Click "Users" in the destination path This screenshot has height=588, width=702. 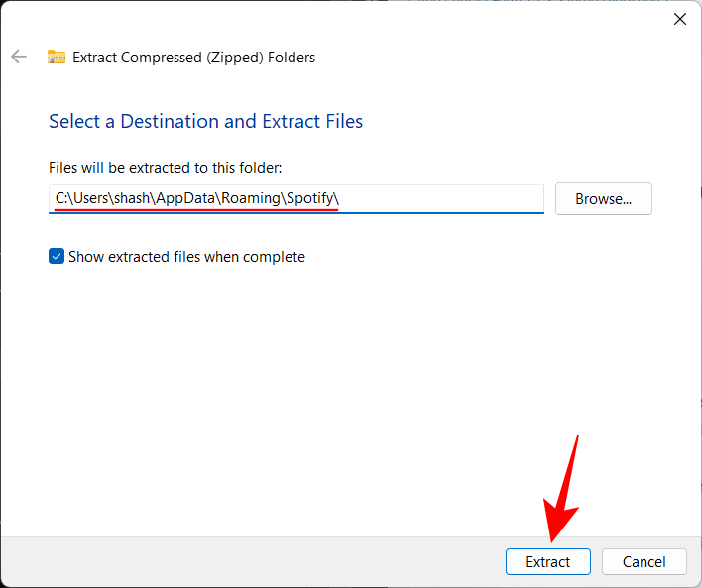[x=91, y=198]
